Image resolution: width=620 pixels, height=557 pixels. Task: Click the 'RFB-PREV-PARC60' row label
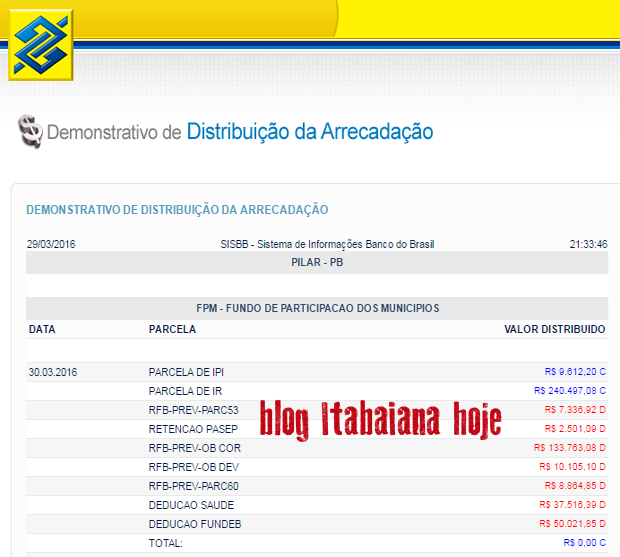click(x=193, y=486)
